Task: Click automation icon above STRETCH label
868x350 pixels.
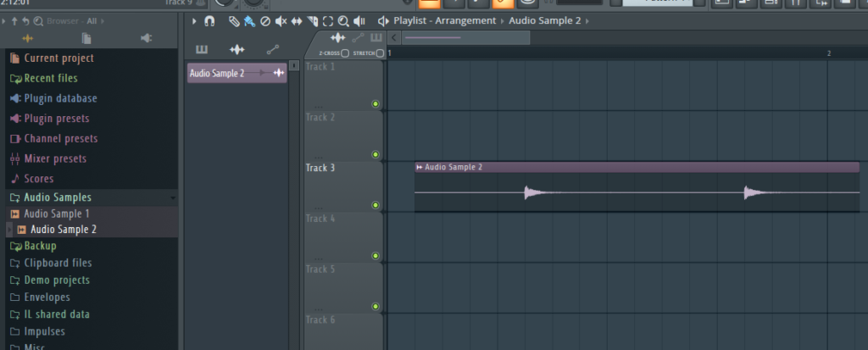Action: point(359,37)
